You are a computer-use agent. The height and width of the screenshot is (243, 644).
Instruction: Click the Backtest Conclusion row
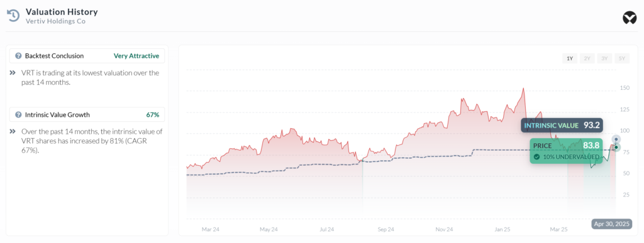pos(87,56)
